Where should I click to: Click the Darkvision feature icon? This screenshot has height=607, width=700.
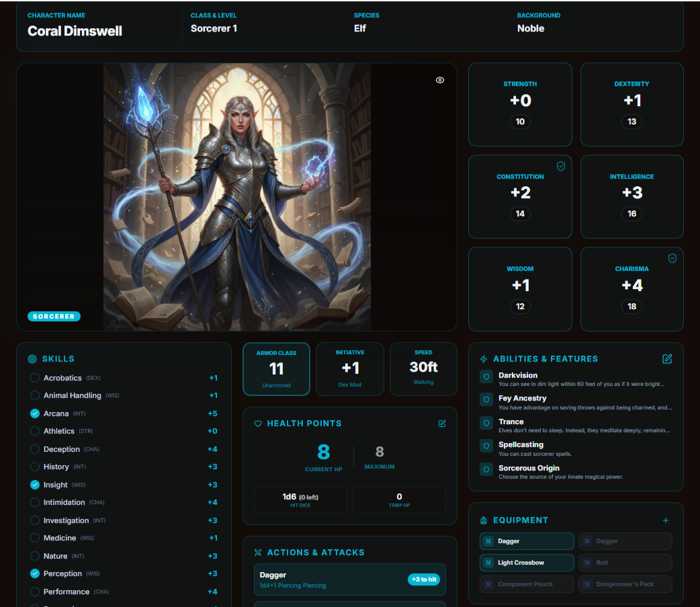click(486, 376)
